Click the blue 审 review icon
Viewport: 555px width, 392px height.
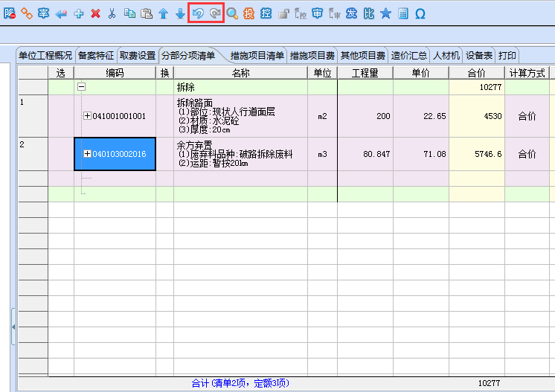tap(317, 13)
